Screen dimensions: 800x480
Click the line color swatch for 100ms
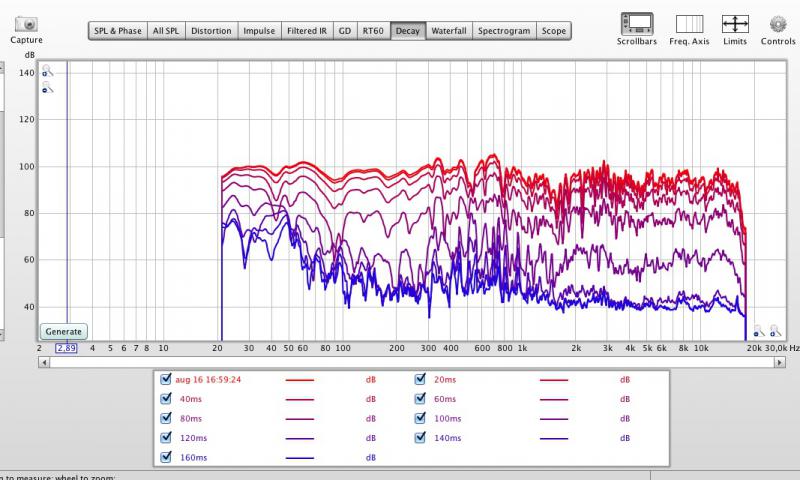(x=554, y=419)
